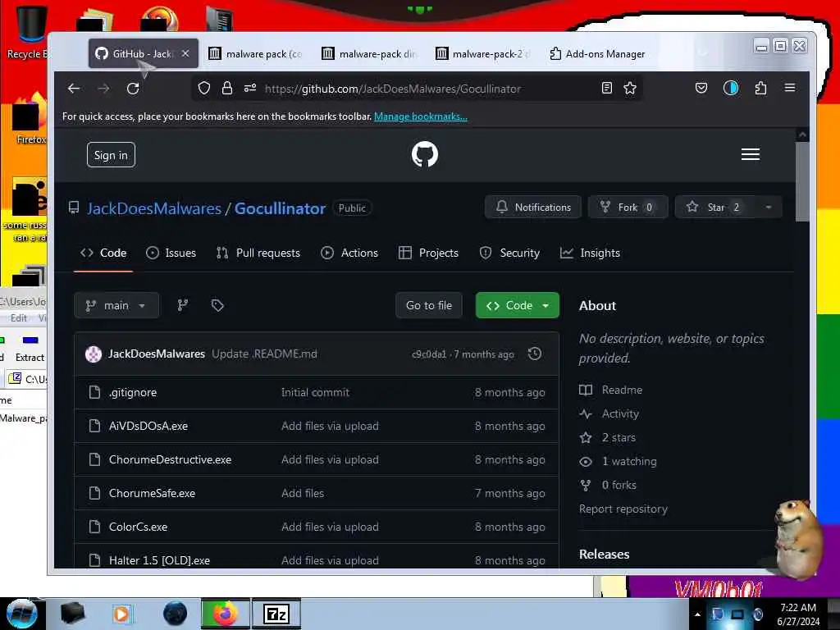Close the GitHub tab
The width and height of the screenshot is (840, 630).
[185, 53]
